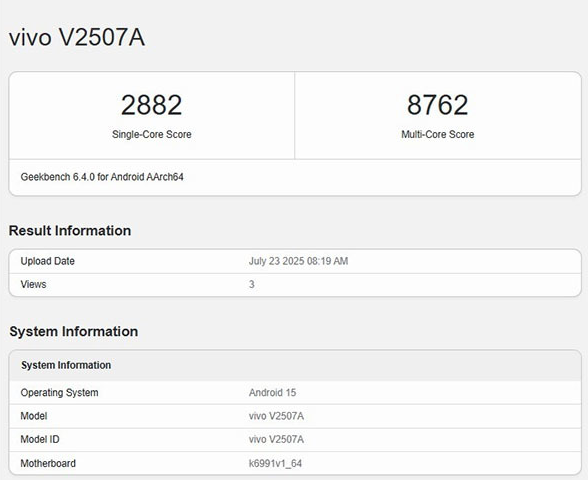Screen dimensions: 588x480
Task: Click the 'Views' row label
Action: point(33,284)
